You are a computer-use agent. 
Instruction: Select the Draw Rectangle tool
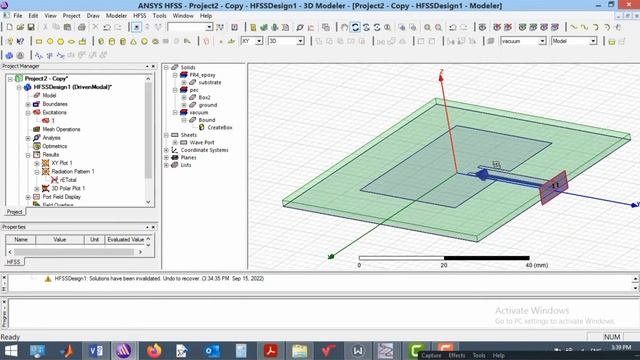(x=39, y=41)
